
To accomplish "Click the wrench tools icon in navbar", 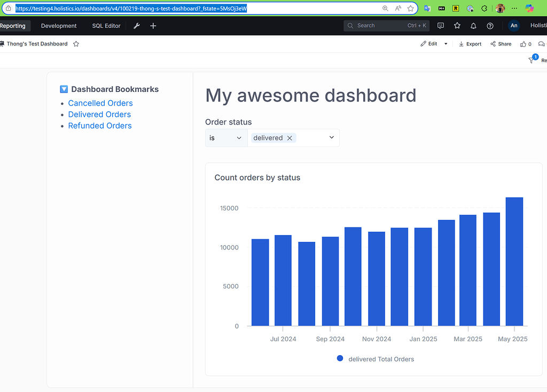I will click(x=137, y=25).
